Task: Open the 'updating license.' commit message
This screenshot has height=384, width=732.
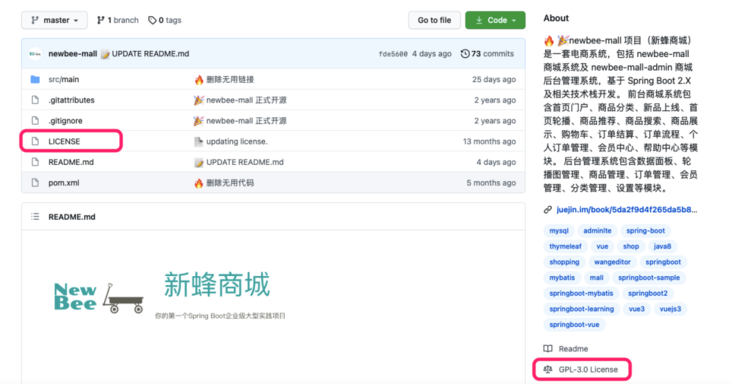Action: 237,141
